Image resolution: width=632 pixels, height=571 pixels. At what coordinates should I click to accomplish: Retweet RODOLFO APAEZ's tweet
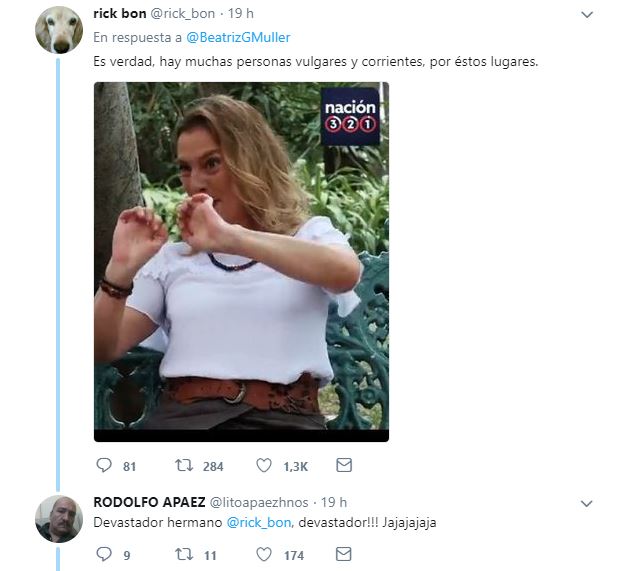(x=184, y=553)
